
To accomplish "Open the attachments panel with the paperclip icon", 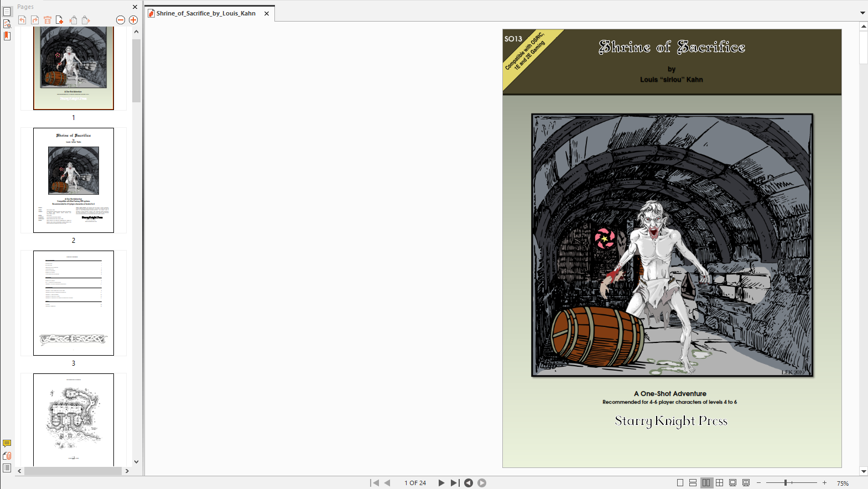I will (7, 456).
